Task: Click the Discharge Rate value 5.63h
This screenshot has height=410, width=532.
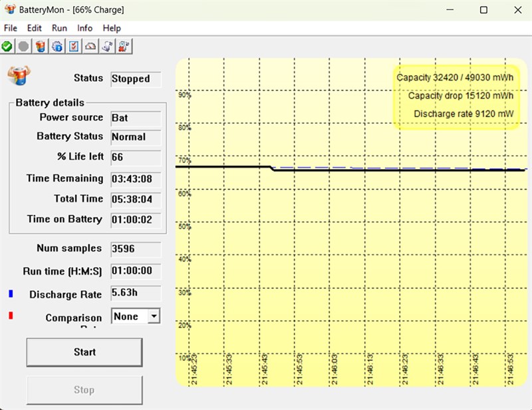Action: pyautogui.click(x=136, y=293)
